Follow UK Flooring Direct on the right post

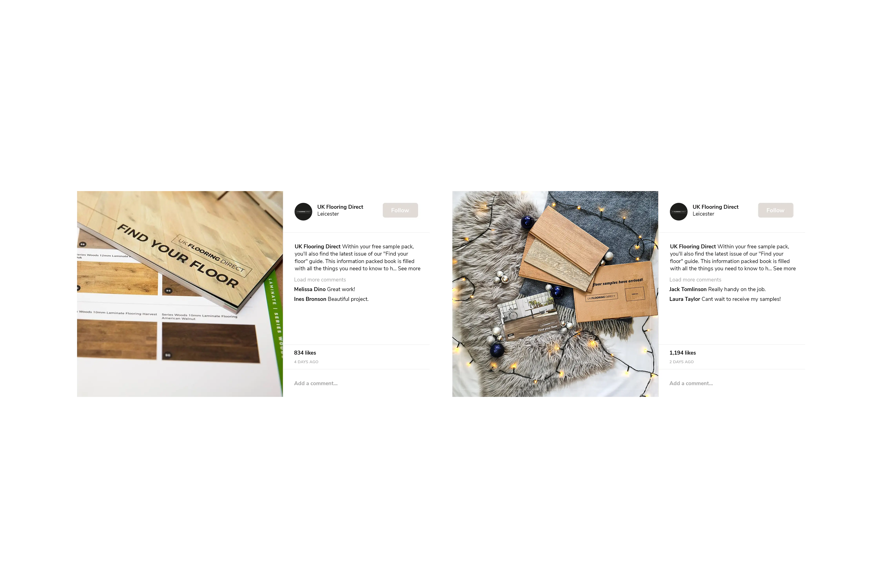[776, 210]
